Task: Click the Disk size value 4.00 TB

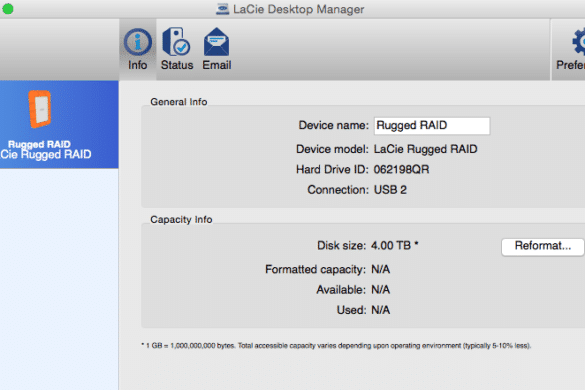Action: 391,246
